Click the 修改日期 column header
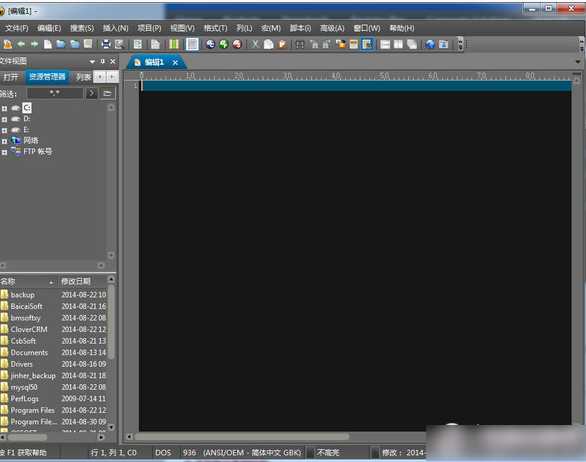The width and height of the screenshot is (586, 462). pos(76,281)
